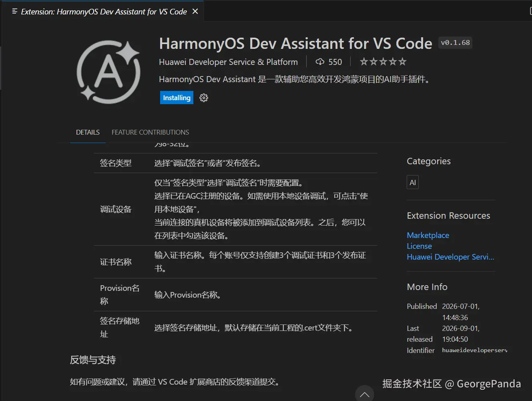Screen dimensions: 532x401
Task: Click the HarmonyOS Dev Assistant logo
Action: pos(108,72)
